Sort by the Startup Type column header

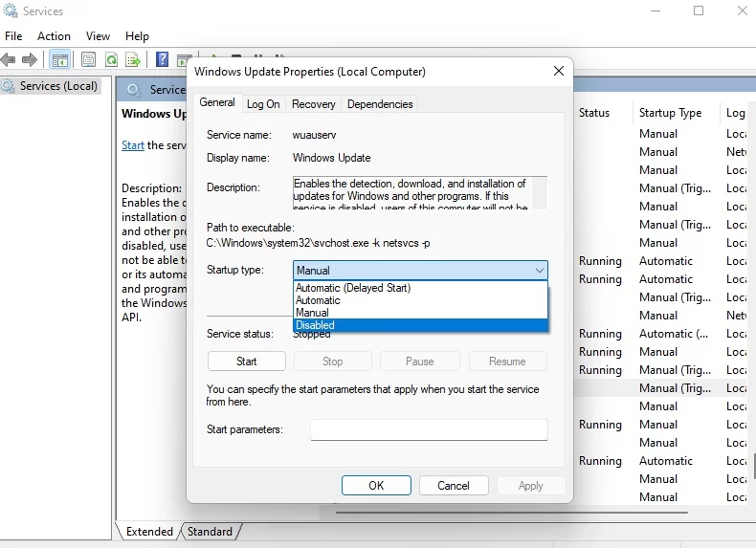click(x=670, y=113)
